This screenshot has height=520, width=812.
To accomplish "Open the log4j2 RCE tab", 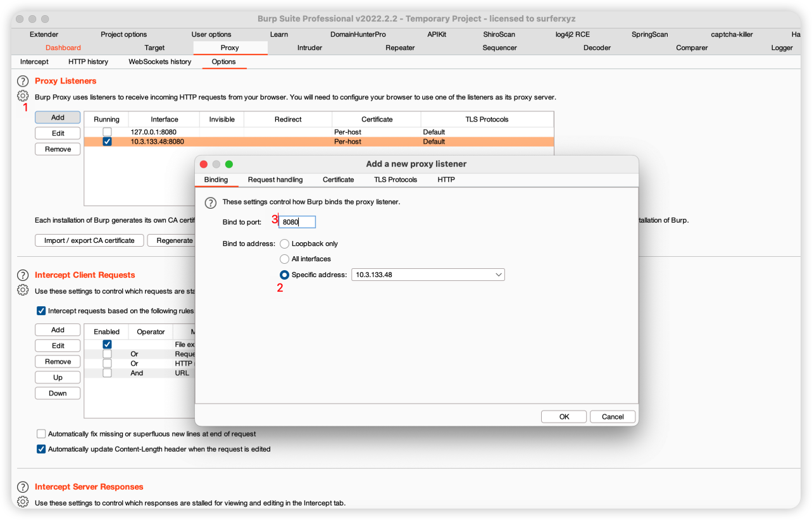I will 572,34.
